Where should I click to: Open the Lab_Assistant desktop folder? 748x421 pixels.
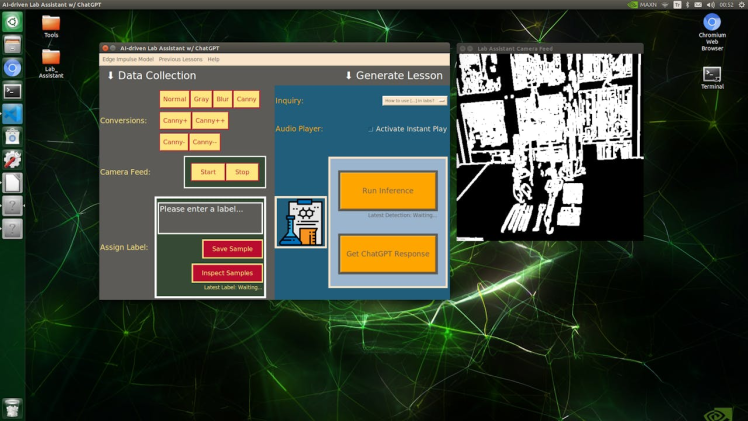click(51, 64)
